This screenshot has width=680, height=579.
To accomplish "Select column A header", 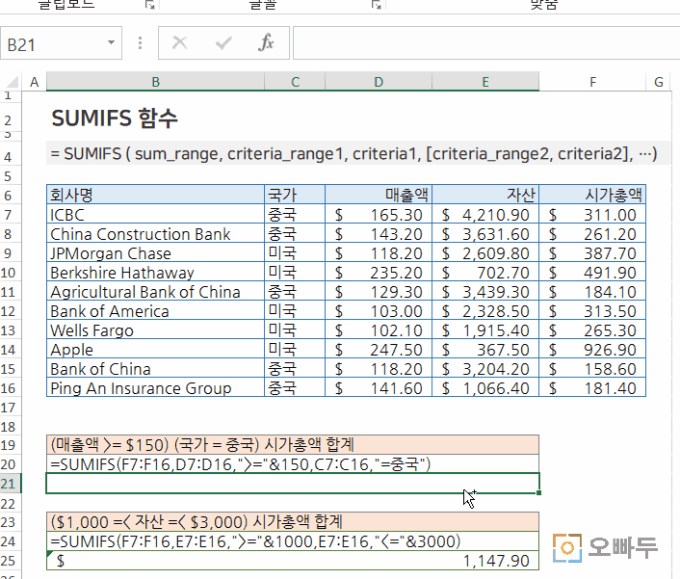I will tap(34, 82).
